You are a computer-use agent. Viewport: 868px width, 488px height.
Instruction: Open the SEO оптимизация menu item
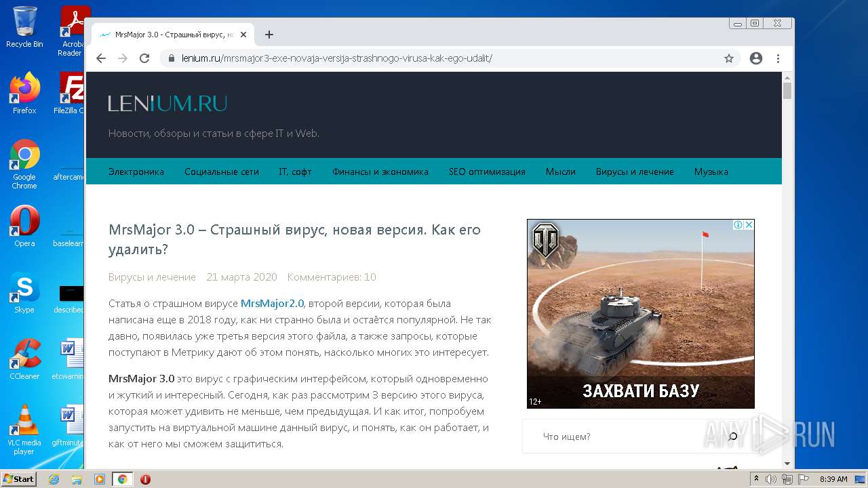[487, 171]
